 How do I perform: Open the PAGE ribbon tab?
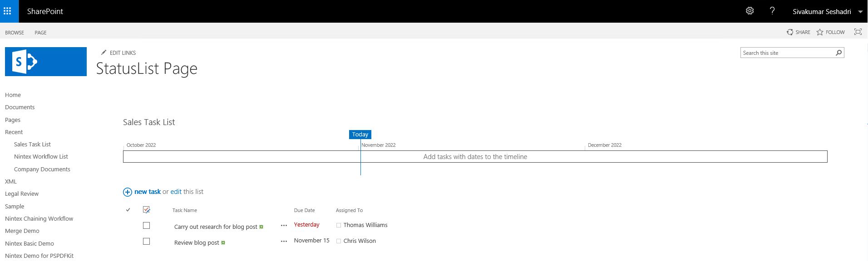pos(40,33)
